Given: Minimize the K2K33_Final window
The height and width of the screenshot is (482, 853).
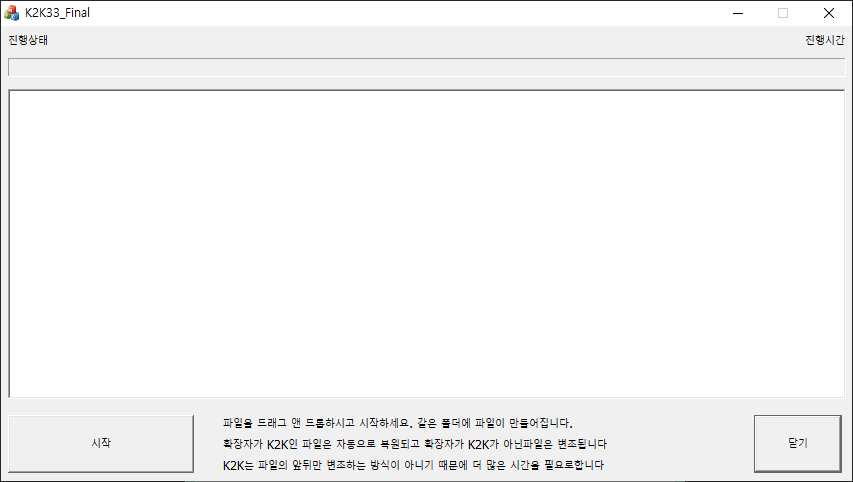Looking at the screenshot, I should click(737, 13).
